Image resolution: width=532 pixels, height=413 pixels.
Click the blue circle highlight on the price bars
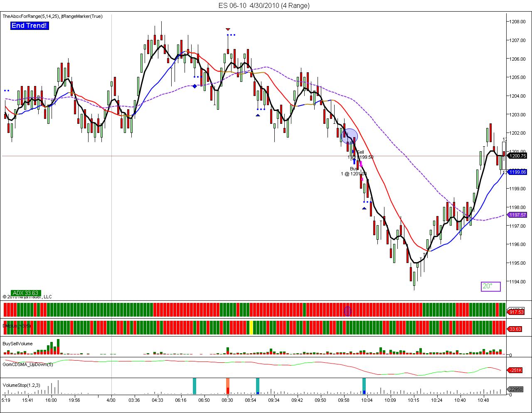click(349, 136)
